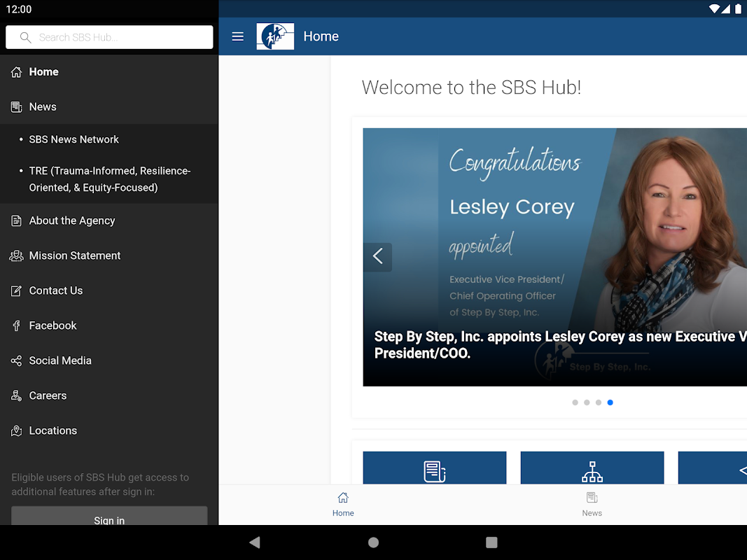This screenshot has height=560, width=747.
Task: Open the Lesley Corey announcement slide
Action: pyautogui.click(x=555, y=257)
